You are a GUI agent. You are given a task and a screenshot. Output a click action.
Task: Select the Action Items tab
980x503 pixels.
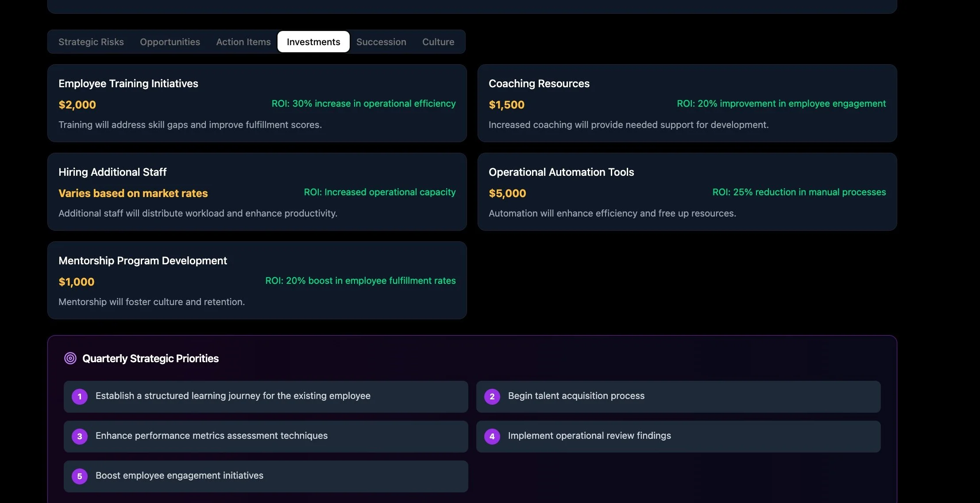click(x=243, y=42)
